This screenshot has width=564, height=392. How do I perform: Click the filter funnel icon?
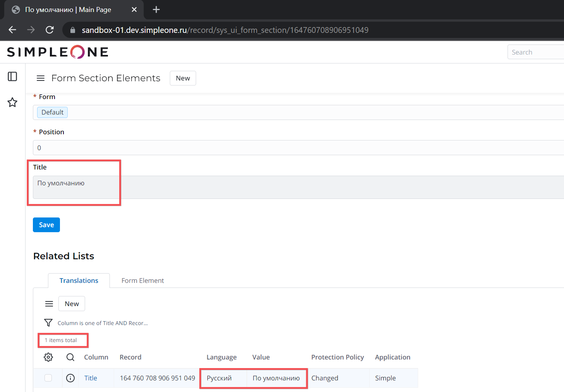pos(48,323)
